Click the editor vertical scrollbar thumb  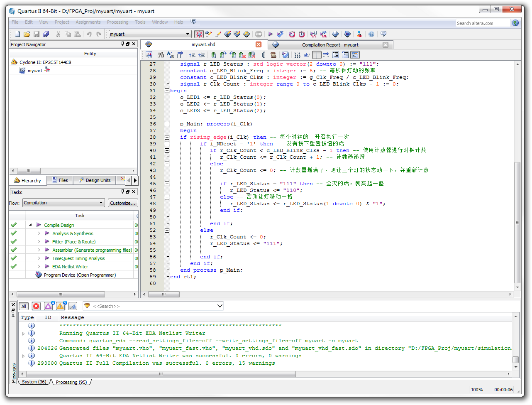click(x=517, y=222)
